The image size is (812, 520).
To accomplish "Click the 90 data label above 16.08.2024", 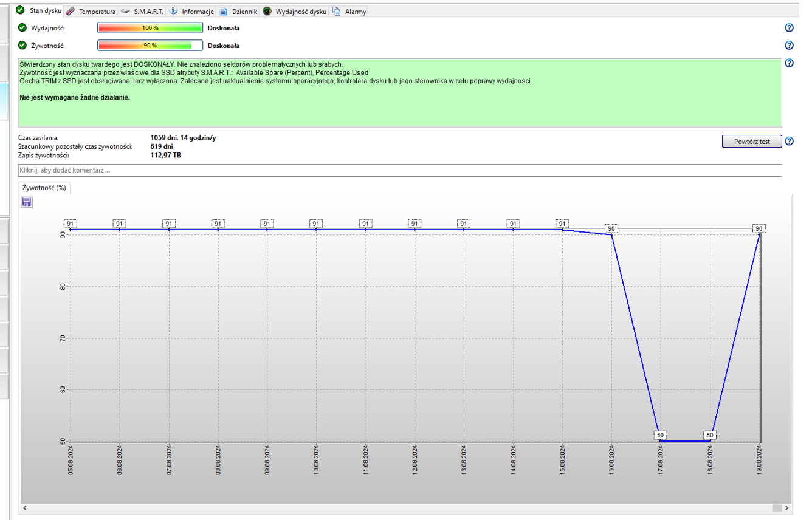I will pyautogui.click(x=612, y=228).
